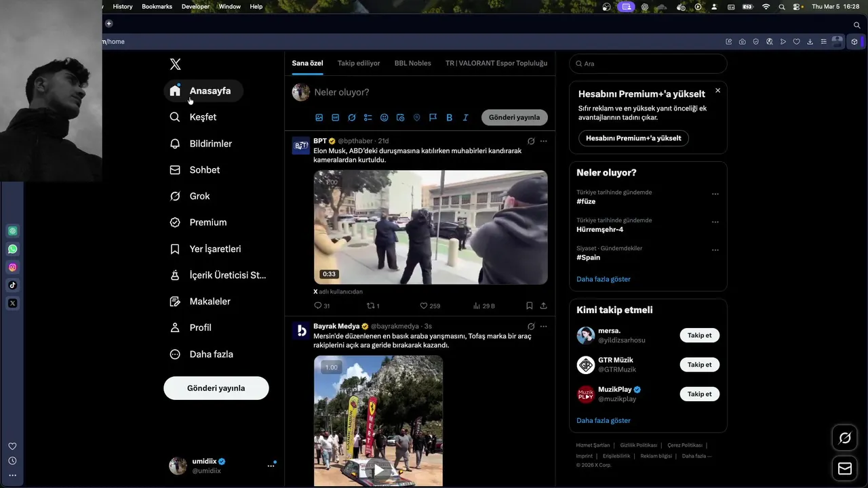Image resolution: width=868 pixels, height=488 pixels.
Task: Open Daha fazla menu in left navigation
Action: pos(202,354)
